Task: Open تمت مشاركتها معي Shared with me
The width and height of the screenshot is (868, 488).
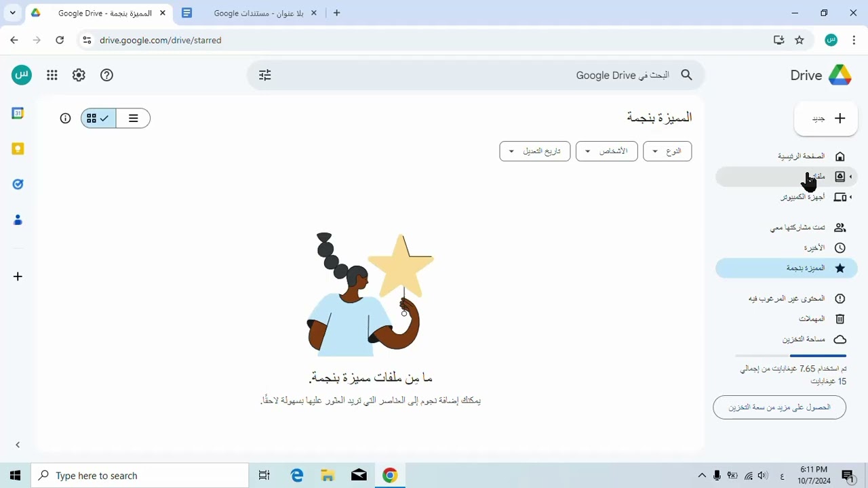Action: click(x=787, y=228)
